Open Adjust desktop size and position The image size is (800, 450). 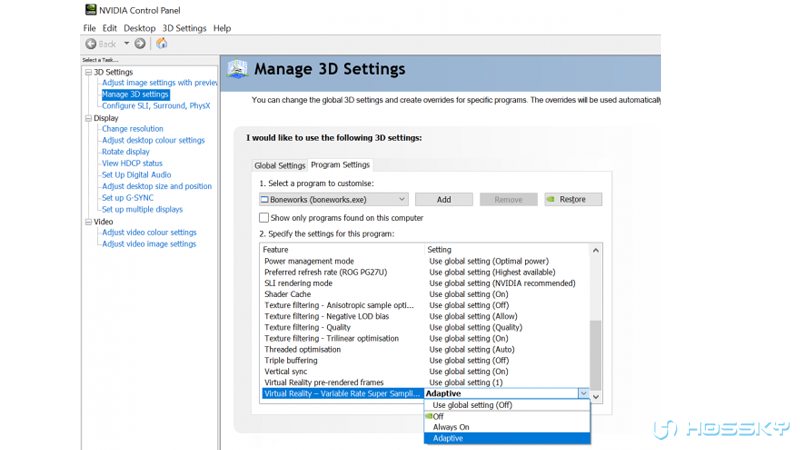click(x=157, y=186)
